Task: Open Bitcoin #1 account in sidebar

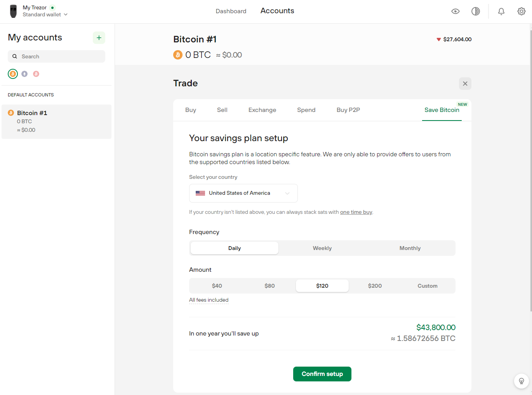Action: (57, 121)
